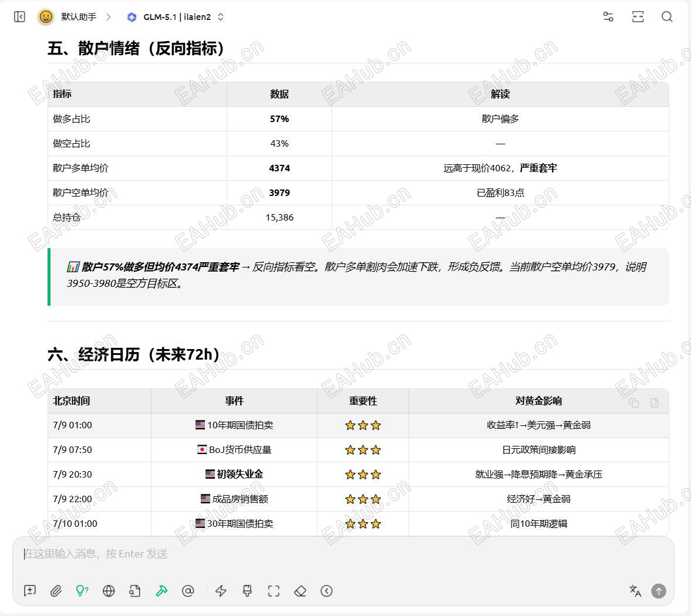
Task: Collapse the left sidebar panel
Action: (x=19, y=17)
